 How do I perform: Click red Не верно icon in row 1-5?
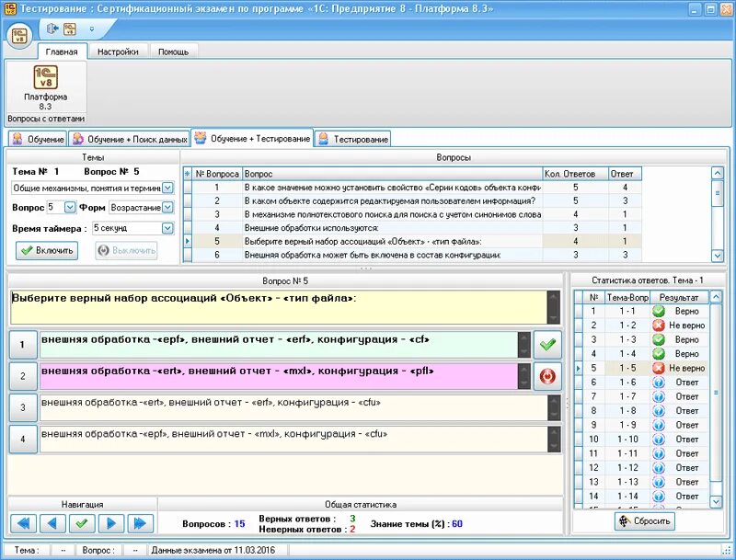pos(659,368)
